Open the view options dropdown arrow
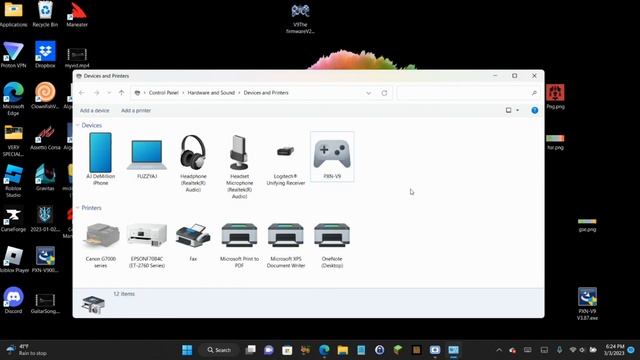 coord(518,110)
